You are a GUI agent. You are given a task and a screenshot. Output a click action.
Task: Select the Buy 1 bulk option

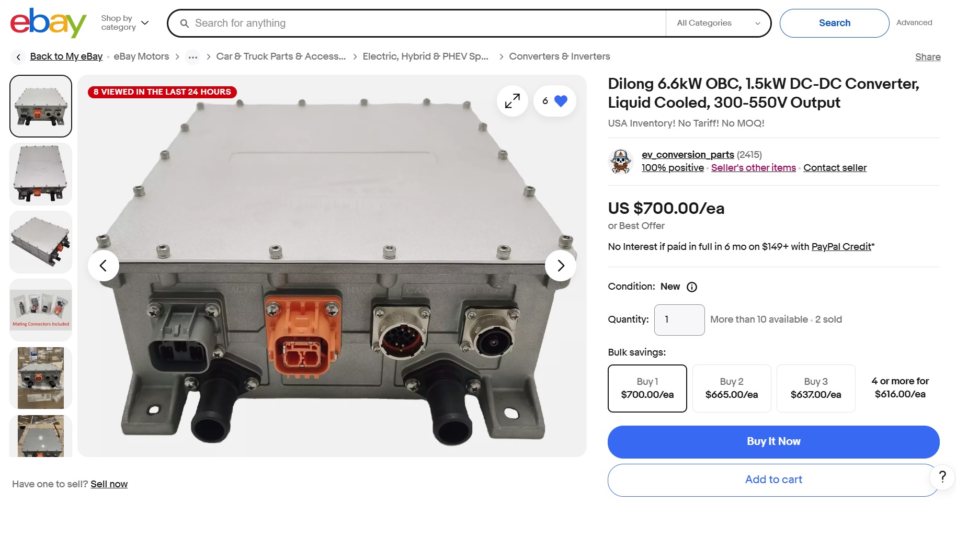[x=647, y=388]
